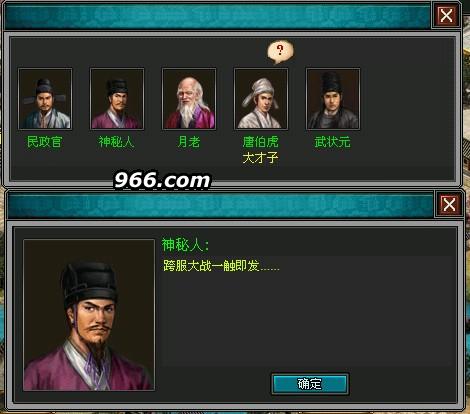Confirm dialogue with 确定 button
The height and width of the screenshot is (414, 470).
click(310, 384)
